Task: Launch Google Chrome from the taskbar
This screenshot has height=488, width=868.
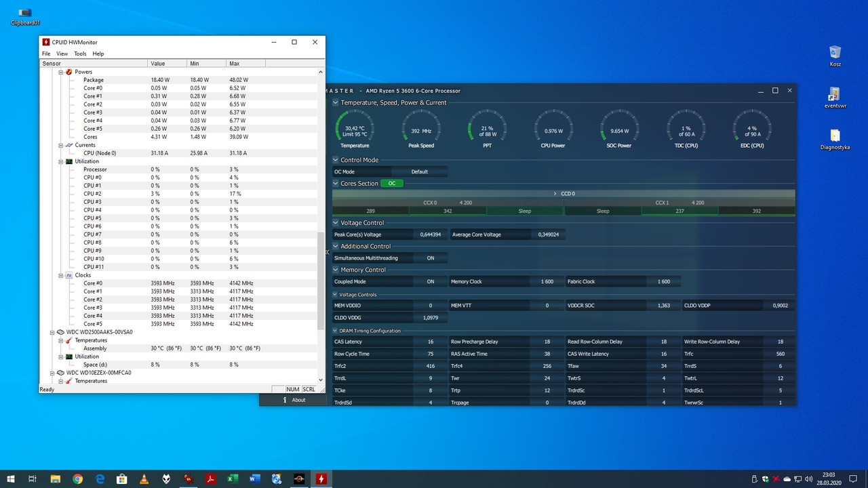Action: point(77,479)
